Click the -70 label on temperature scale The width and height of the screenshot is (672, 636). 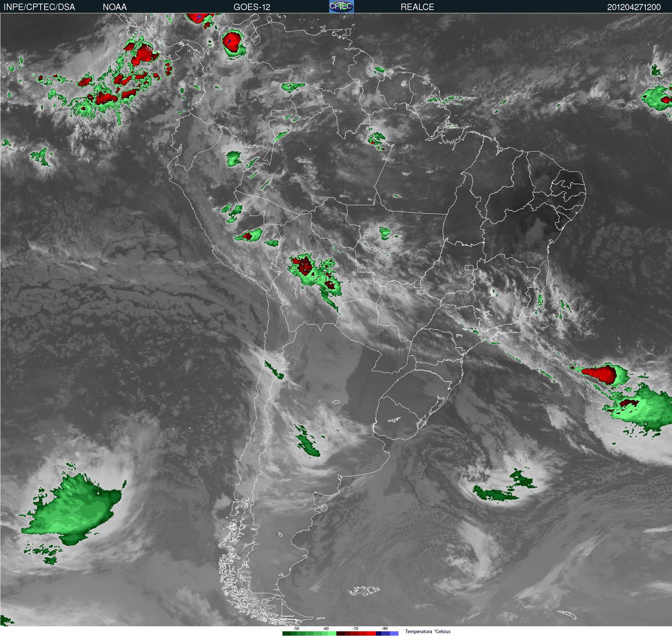click(x=355, y=628)
